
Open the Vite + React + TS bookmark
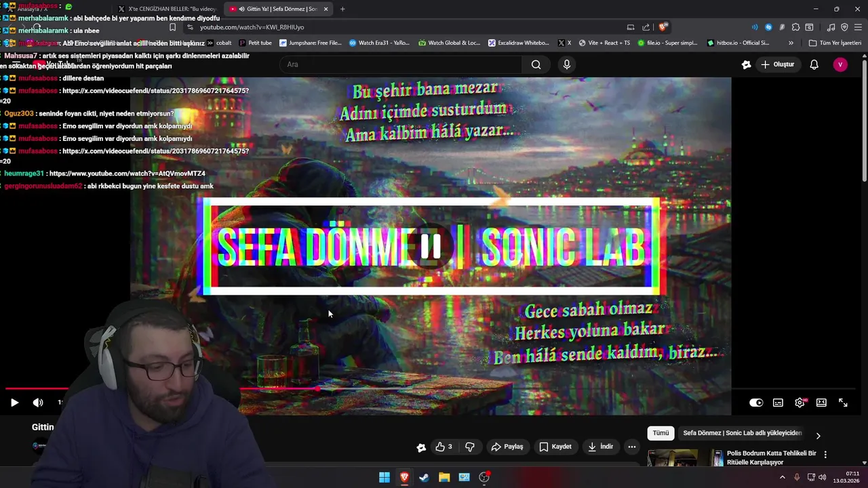click(604, 43)
